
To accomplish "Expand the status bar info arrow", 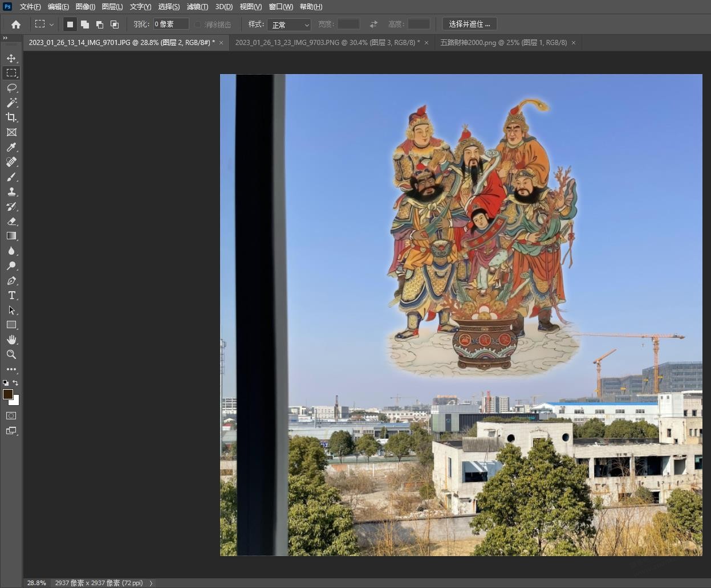I will point(151,583).
